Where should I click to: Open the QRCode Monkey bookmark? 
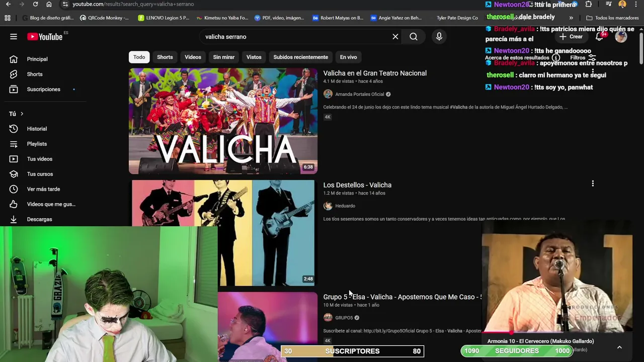pos(105,18)
